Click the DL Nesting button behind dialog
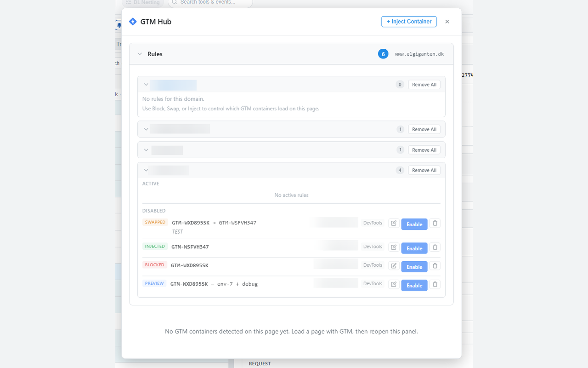588x368 pixels. click(x=143, y=2)
